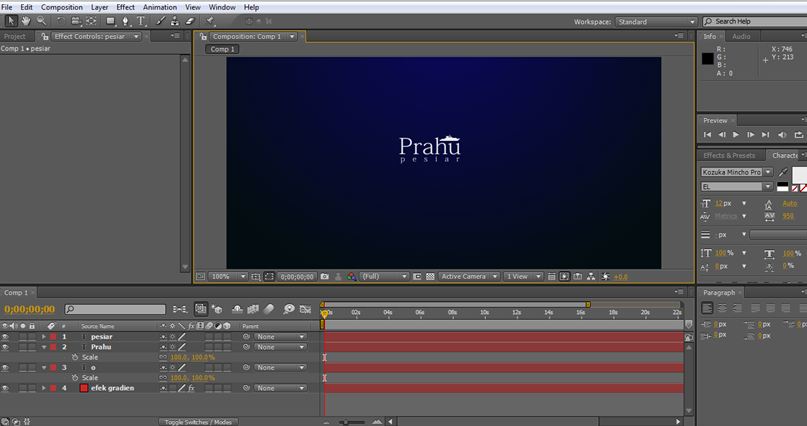Image resolution: width=807 pixels, height=426 pixels.
Task: Click Toggle Switches / Modes button
Action: tap(198, 422)
